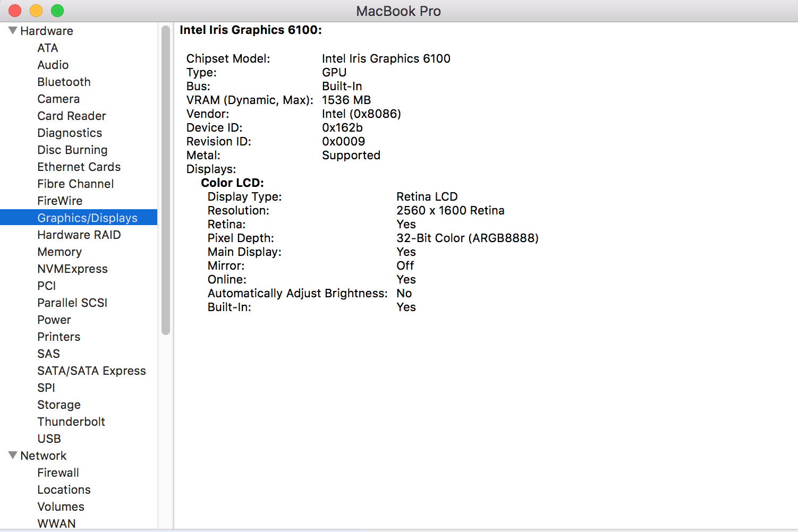Screen dimensions: 798x532
Task: Open USB section
Action: point(49,439)
